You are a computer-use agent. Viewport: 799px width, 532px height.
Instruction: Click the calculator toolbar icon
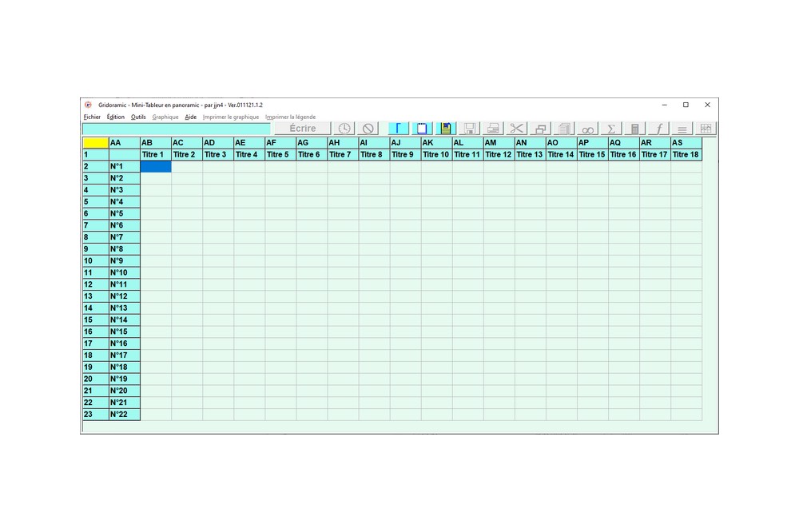(635, 129)
